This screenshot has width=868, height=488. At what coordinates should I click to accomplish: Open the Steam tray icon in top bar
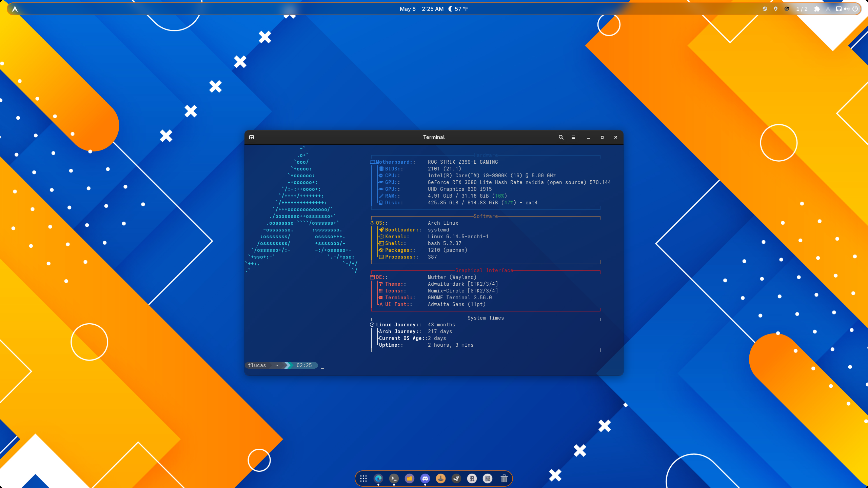[765, 9]
